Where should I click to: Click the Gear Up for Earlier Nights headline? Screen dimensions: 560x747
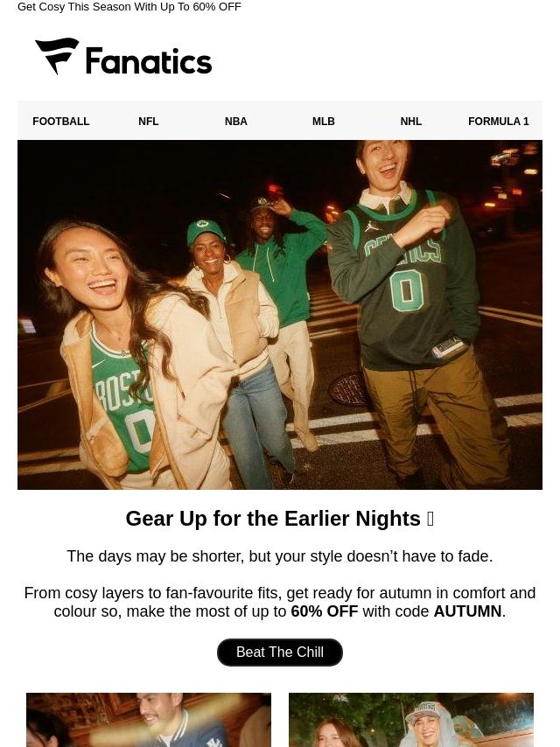pyautogui.click(x=273, y=519)
